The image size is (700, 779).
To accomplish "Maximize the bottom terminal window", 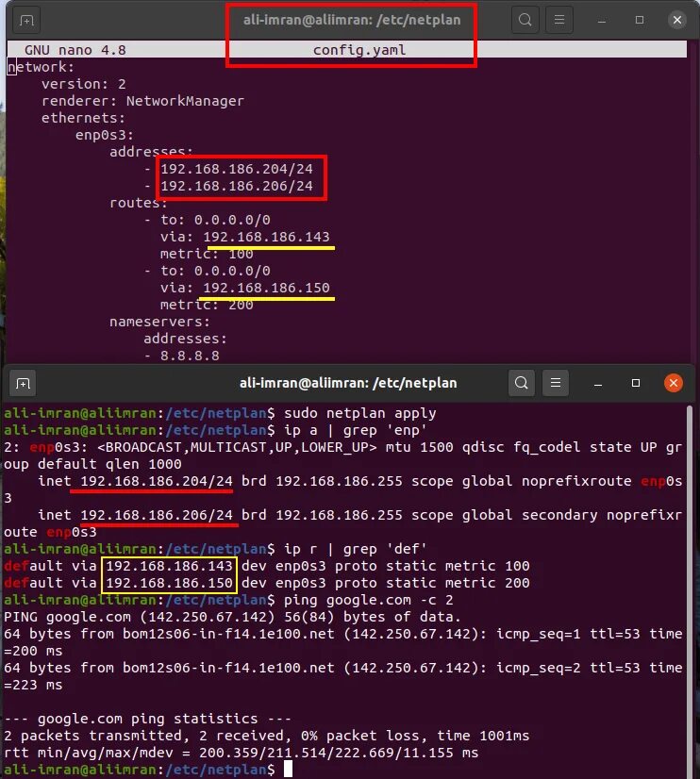I will click(636, 383).
